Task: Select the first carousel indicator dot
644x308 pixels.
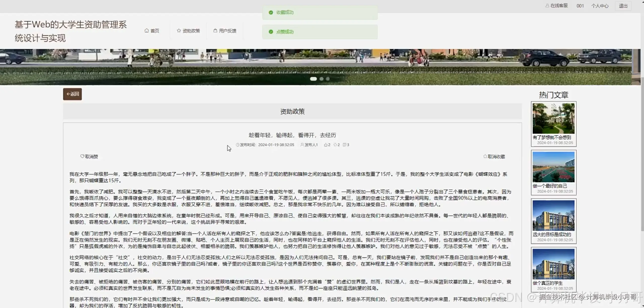Action: pyautogui.click(x=313, y=79)
